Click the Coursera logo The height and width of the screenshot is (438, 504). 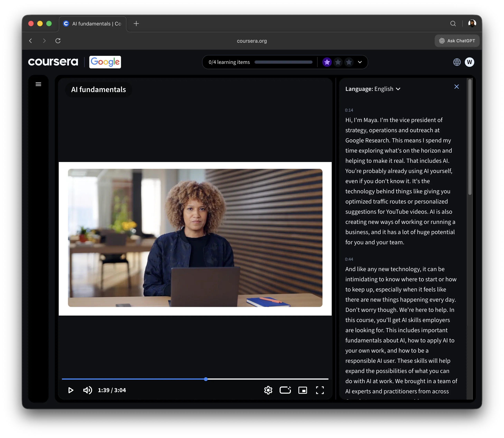pyautogui.click(x=53, y=62)
